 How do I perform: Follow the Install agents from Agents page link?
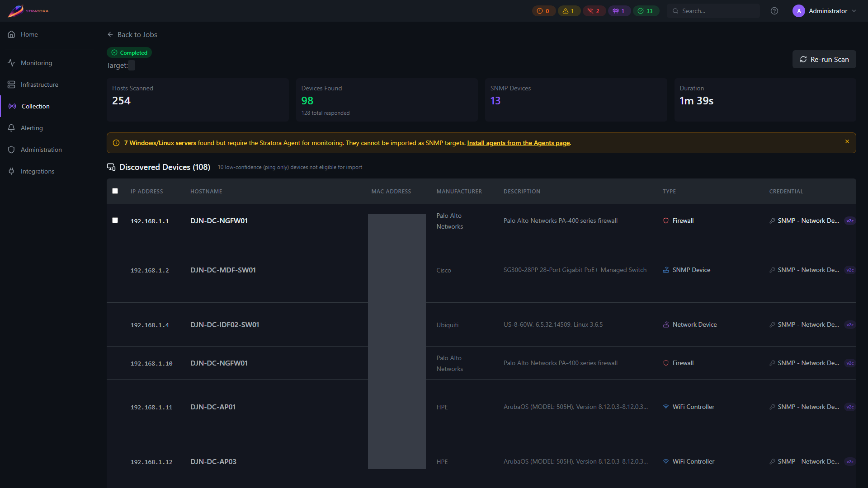519,143
